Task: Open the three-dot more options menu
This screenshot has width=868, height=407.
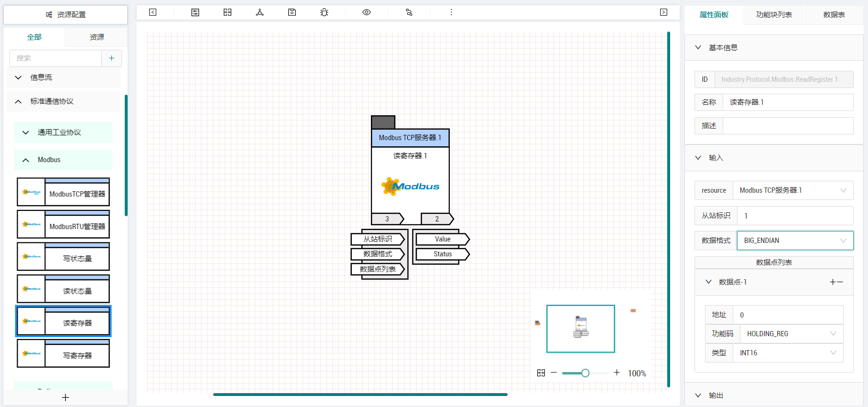Action: [451, 12]
